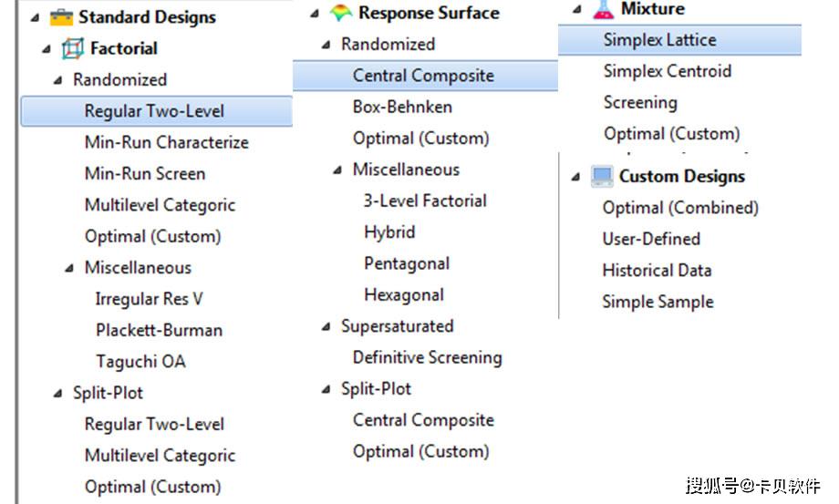Select Definitive Screening design

(x=427, y=357)
